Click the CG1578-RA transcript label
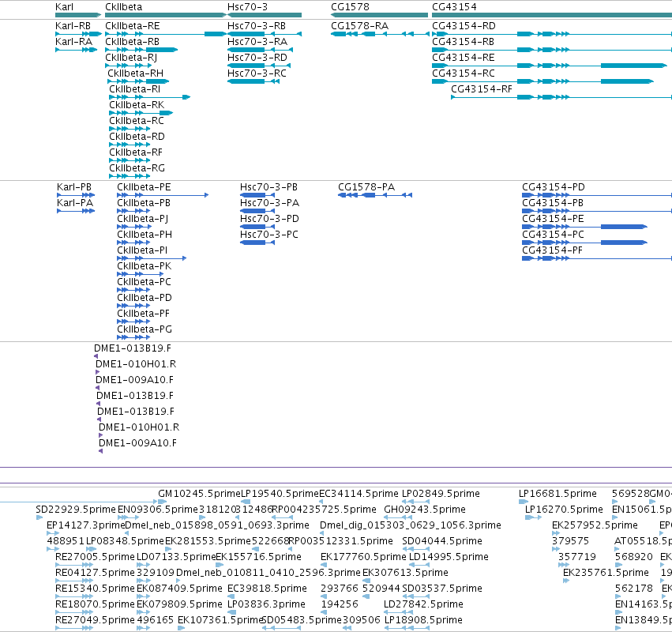This screenshot has height=632, width=672. coord(359,26)
